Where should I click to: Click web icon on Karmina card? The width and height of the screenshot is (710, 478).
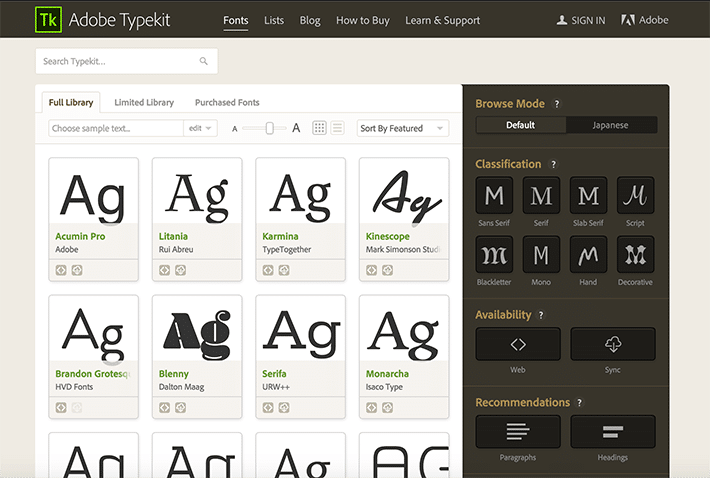pos(268,270)
